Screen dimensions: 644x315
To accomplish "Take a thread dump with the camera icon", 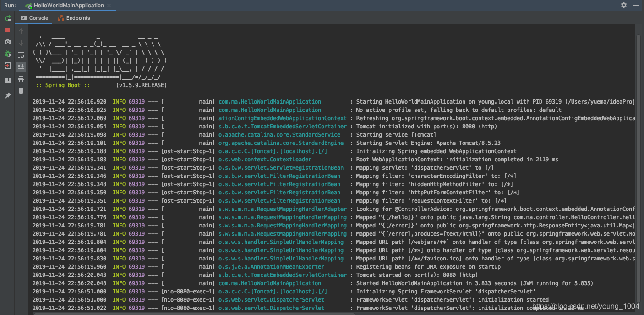I will click(x=8, y=42).
